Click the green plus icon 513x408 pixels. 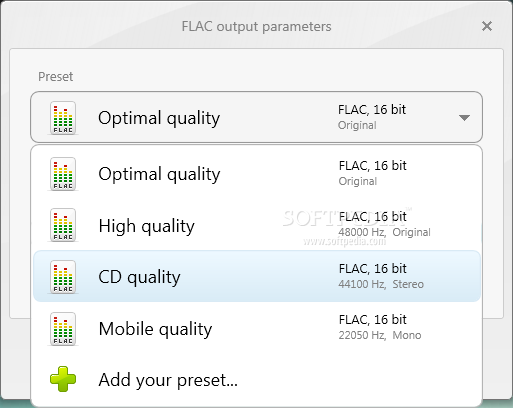pyautogui.click(x=63, y=379)
